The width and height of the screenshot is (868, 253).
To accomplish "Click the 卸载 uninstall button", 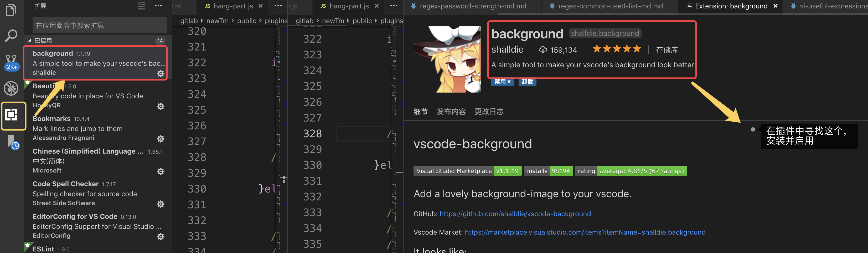I will click(x=527, y=82).
